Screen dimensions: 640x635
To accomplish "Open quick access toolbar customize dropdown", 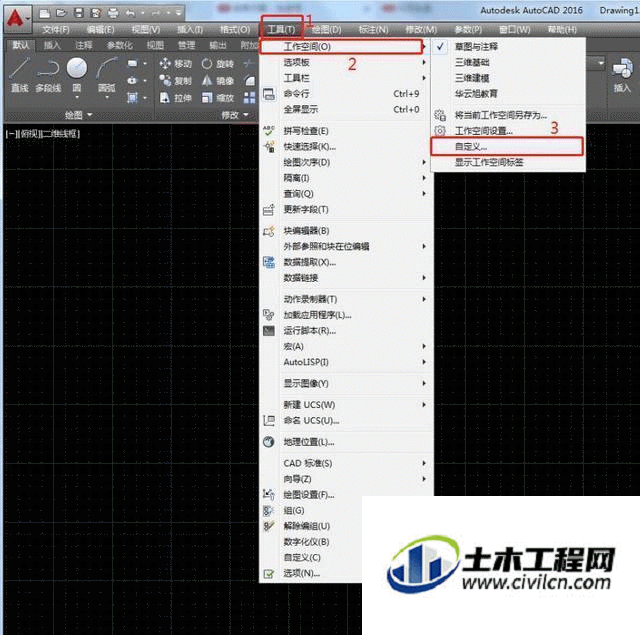I will 178,13.
